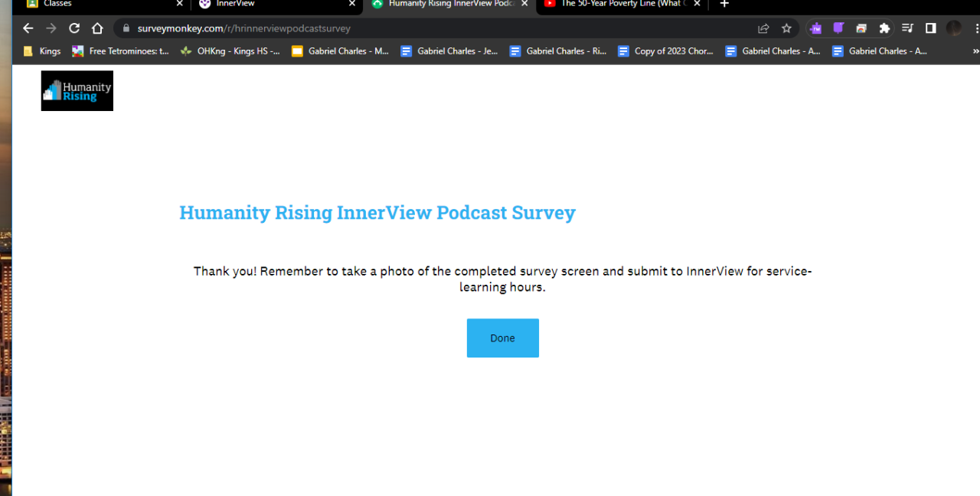
Task: Open the browser home page
Action: pos(97,28)
